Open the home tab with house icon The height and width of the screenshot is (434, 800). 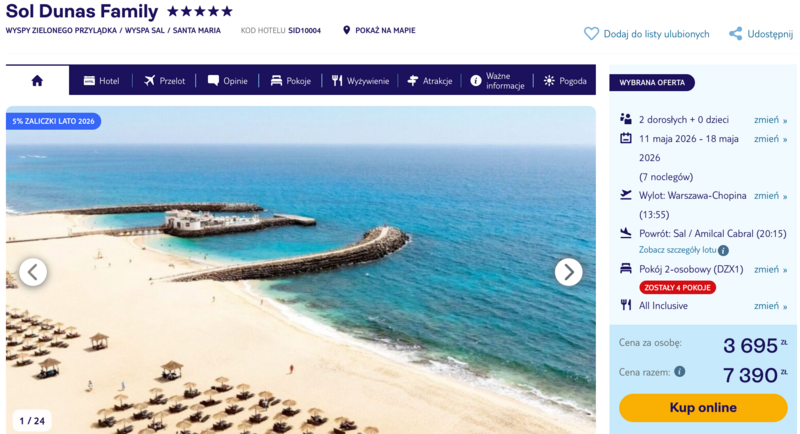point(37,81)
